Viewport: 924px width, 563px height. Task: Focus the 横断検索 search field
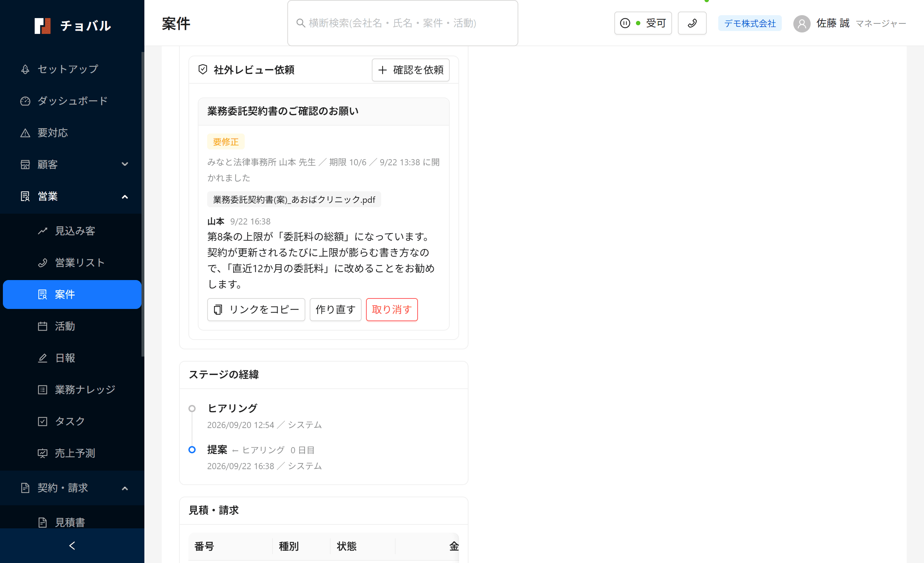(x=402, y=23)
